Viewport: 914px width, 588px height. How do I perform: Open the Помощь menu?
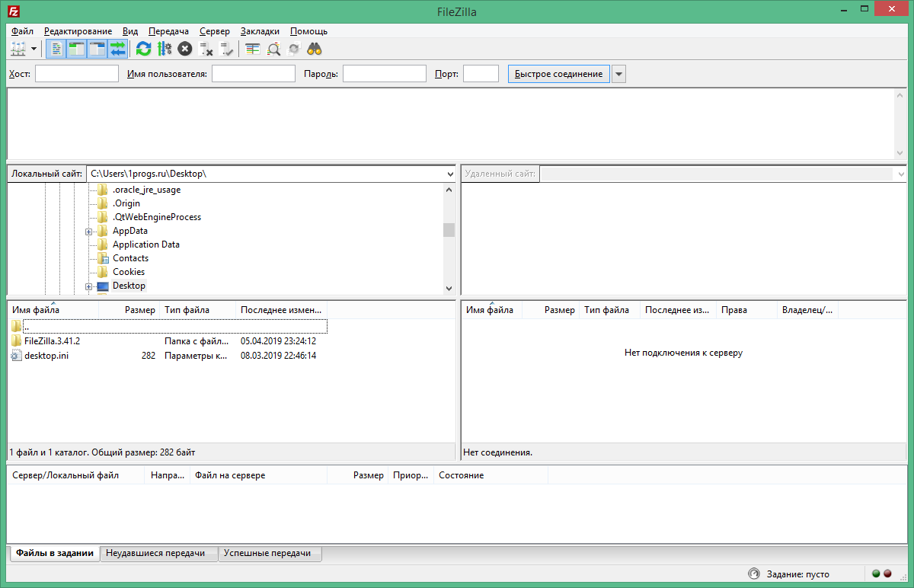pos(308,31)
